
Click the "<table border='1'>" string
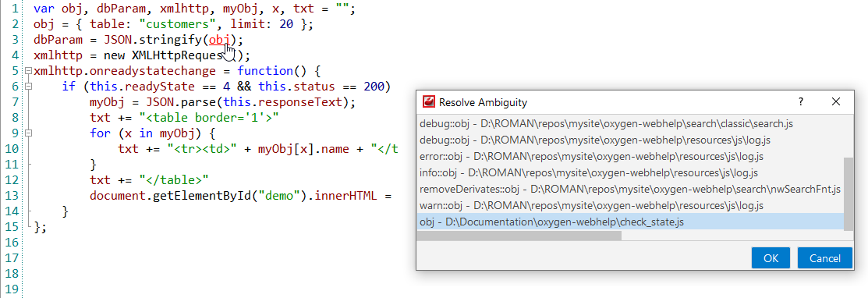tap(209, 118)
